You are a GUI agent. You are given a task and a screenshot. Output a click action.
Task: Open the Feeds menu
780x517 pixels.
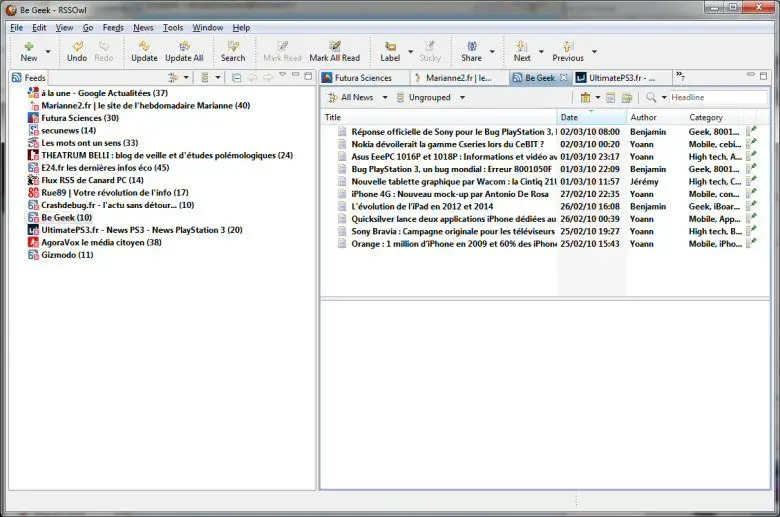[113, 27]
